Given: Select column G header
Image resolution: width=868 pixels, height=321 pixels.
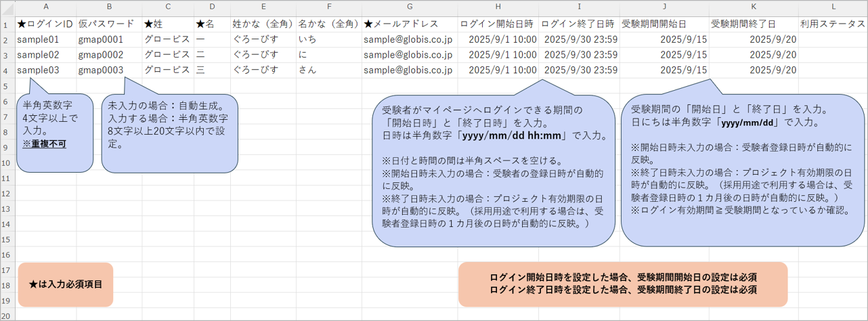Looking at the screenshot, I should click(x=409, y=9).
